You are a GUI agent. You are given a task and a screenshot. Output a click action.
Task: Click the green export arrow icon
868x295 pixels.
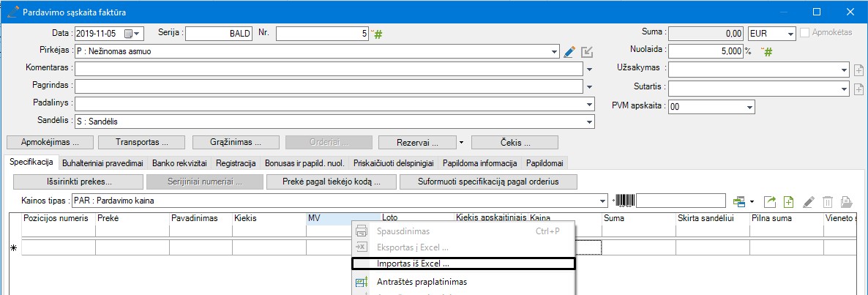[770, 201]
